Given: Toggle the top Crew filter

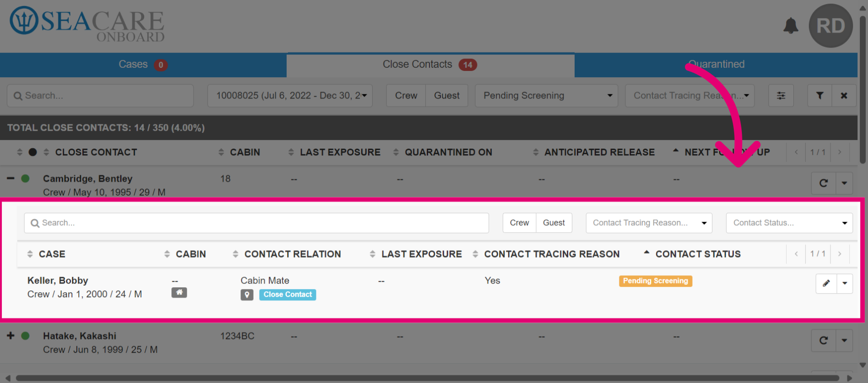Looking at the screenshot, I should pyautogui.click(x=406, y=96).
